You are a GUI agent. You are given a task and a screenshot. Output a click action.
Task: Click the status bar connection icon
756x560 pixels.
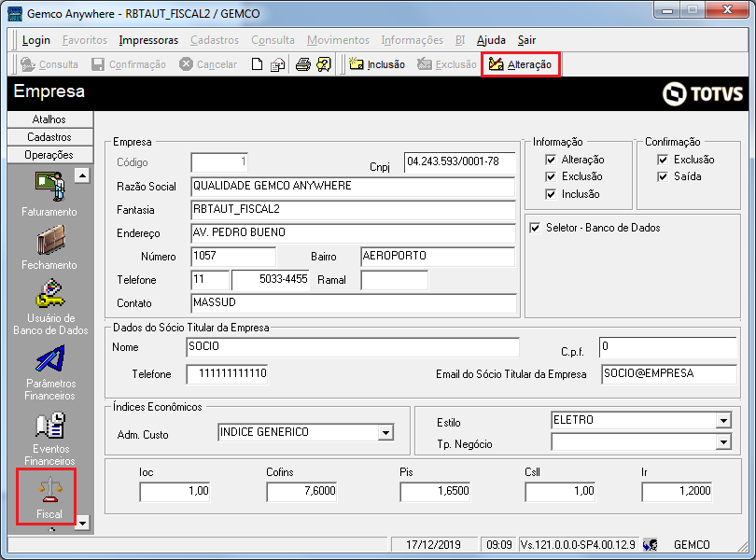click(650, 544)
